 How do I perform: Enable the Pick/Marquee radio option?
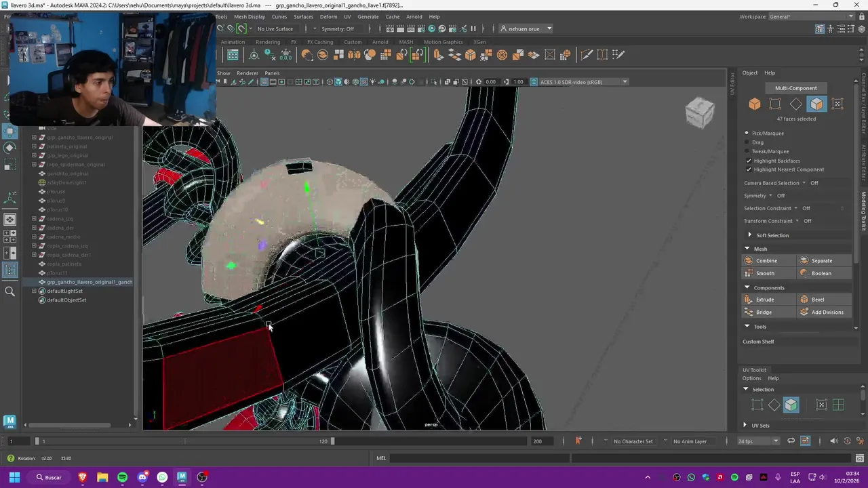coord(747,134)
